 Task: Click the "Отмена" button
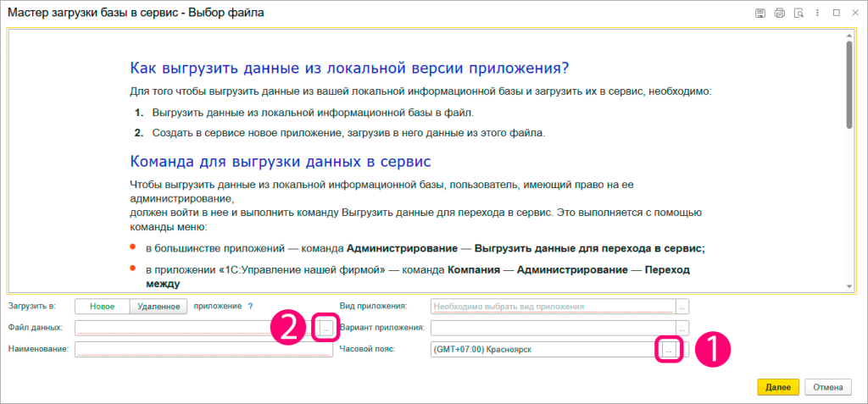click(x=828, y=387)
